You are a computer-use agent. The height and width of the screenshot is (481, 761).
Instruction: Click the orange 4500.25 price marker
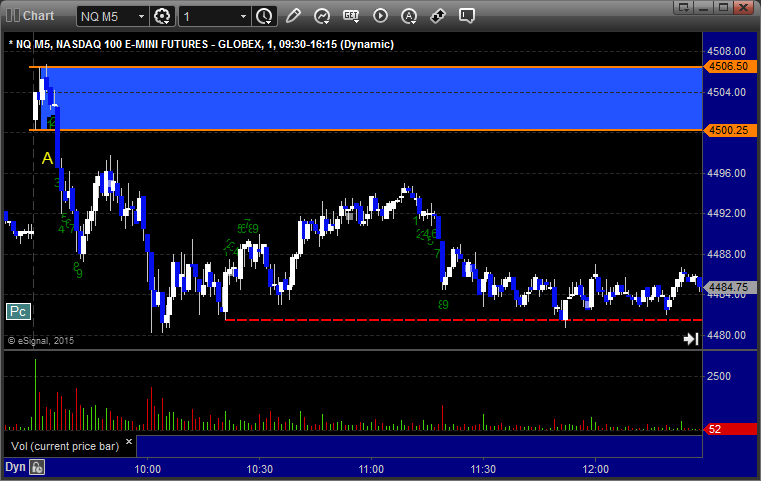[x=729, y=130]
